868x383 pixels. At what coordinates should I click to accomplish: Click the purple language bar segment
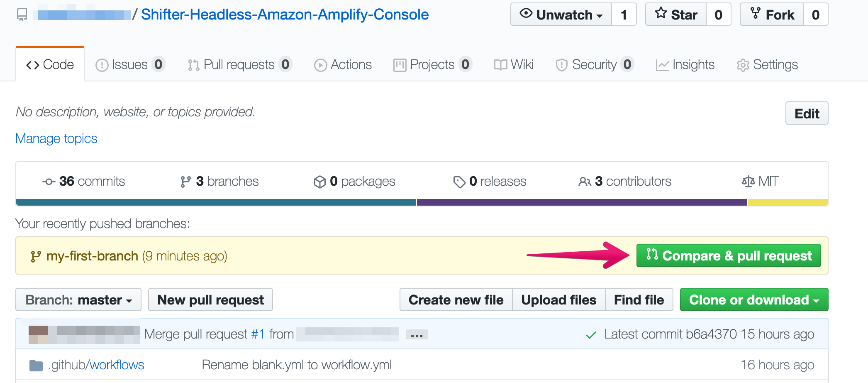[x=582, y=202]
